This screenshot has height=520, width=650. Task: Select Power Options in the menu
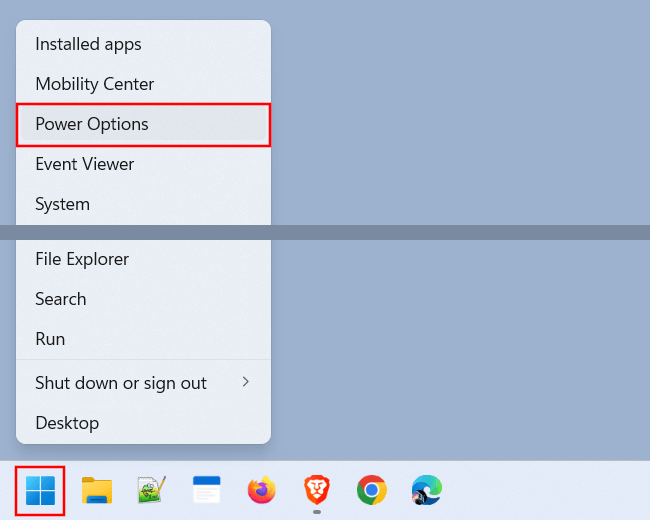tap(143, 124)
